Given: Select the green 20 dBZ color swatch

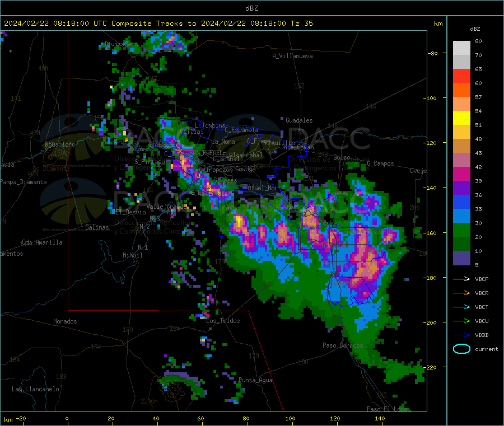Looking at the screenshot, I should [461, 230].
